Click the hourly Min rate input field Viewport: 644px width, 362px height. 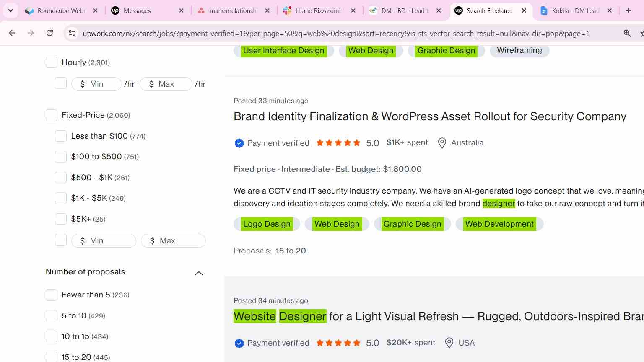pyautogui.click(x=96, y=84)
